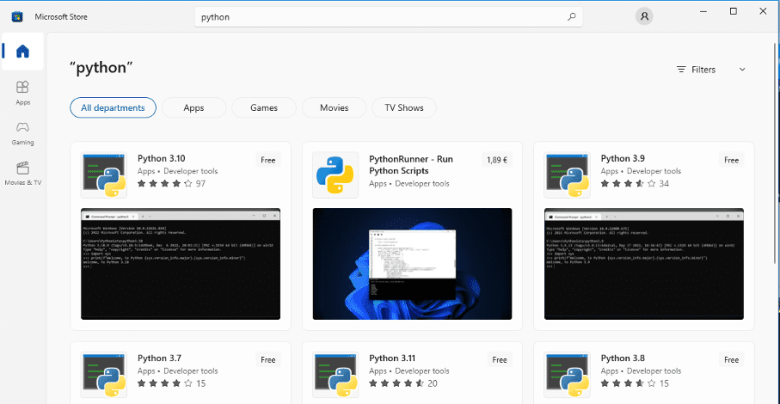
Task: Click Python 3.8 star rating 15
Action: coord(635,384)
